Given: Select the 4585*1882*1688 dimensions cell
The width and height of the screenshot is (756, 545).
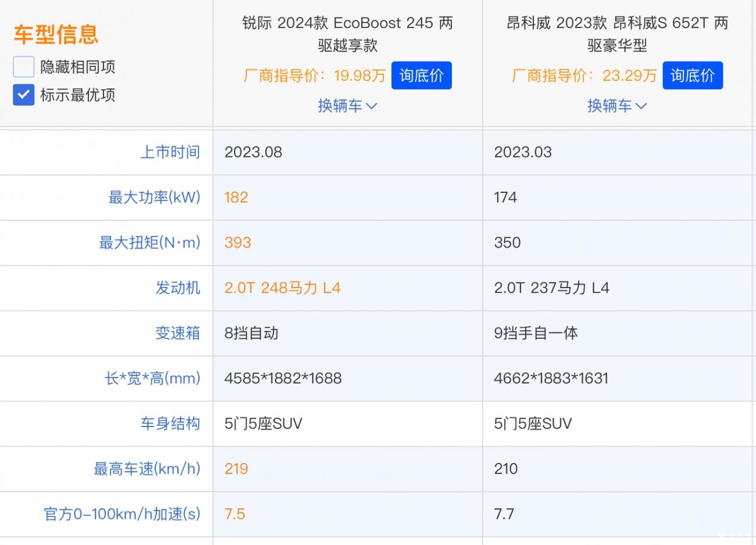Looking at the screenshot, I should [x=283, y=379].
